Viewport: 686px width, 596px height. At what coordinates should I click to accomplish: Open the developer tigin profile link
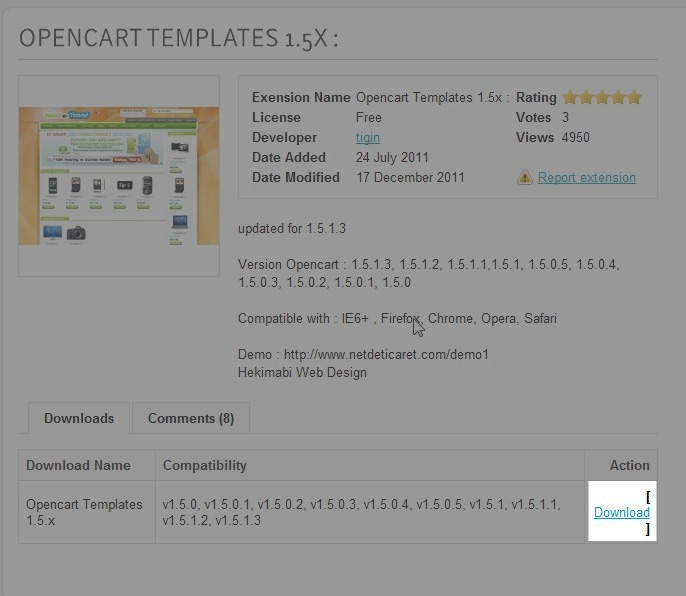[x=368, y=137]
